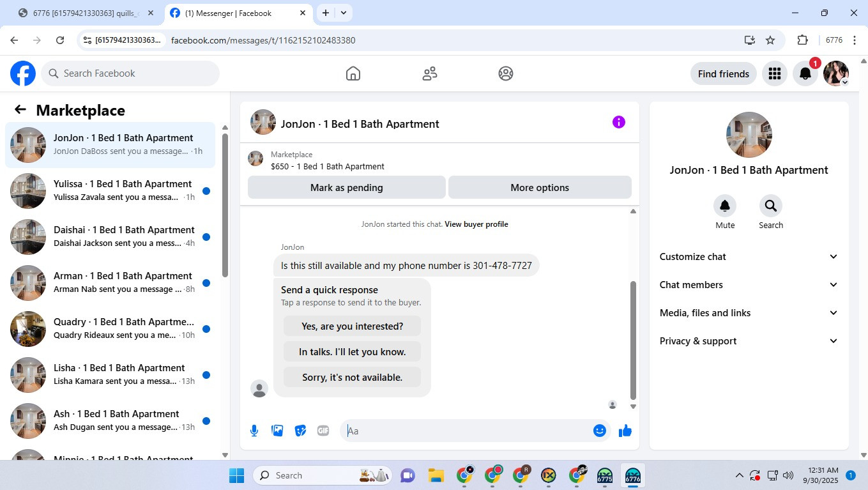Open the Facebook menu grid icon
Image resolution: width=868 pixels, height=490 pixels.
pyautogui.click(x=775, y=73)
